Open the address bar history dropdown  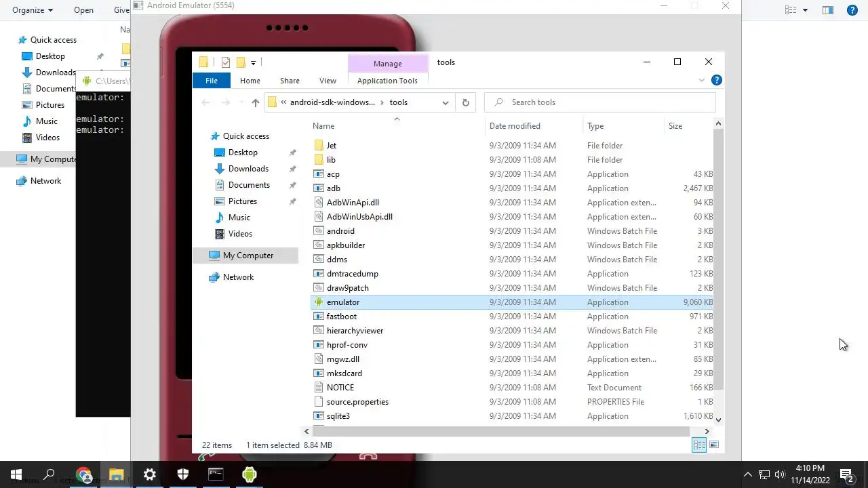pyautogui.click(x=446, y=102)
